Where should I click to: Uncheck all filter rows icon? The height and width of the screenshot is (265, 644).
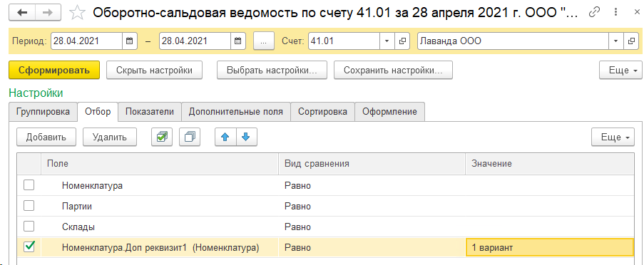[x=190, y=137]
